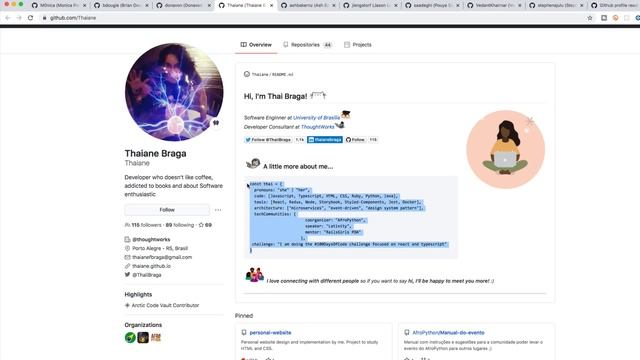Go forward in browser history
The image size is (640, 360).
19,18
